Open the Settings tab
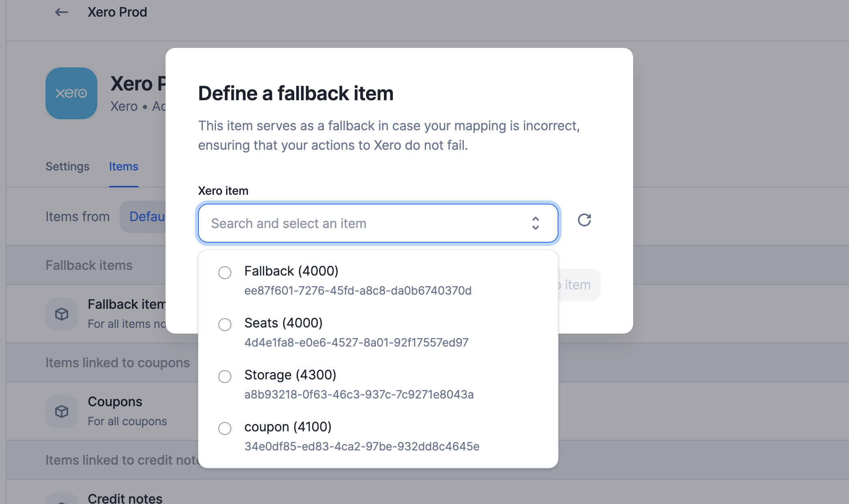 click(67, 166)
